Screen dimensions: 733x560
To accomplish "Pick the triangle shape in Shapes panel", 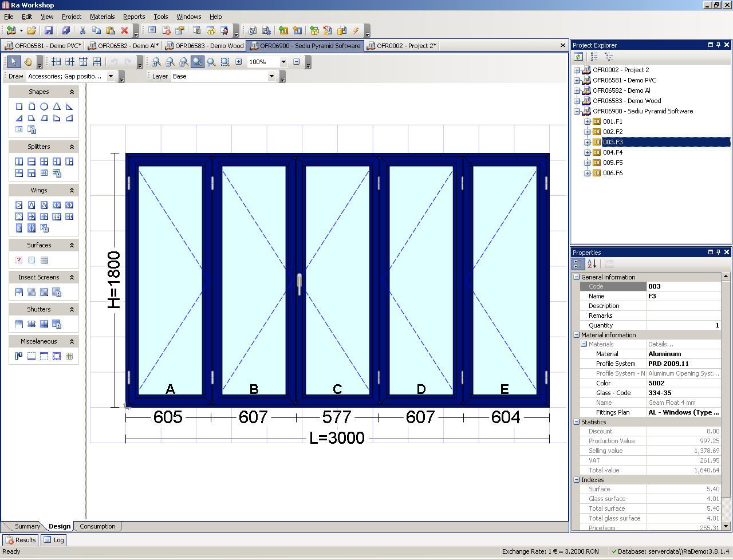I will tap(57, 107).
